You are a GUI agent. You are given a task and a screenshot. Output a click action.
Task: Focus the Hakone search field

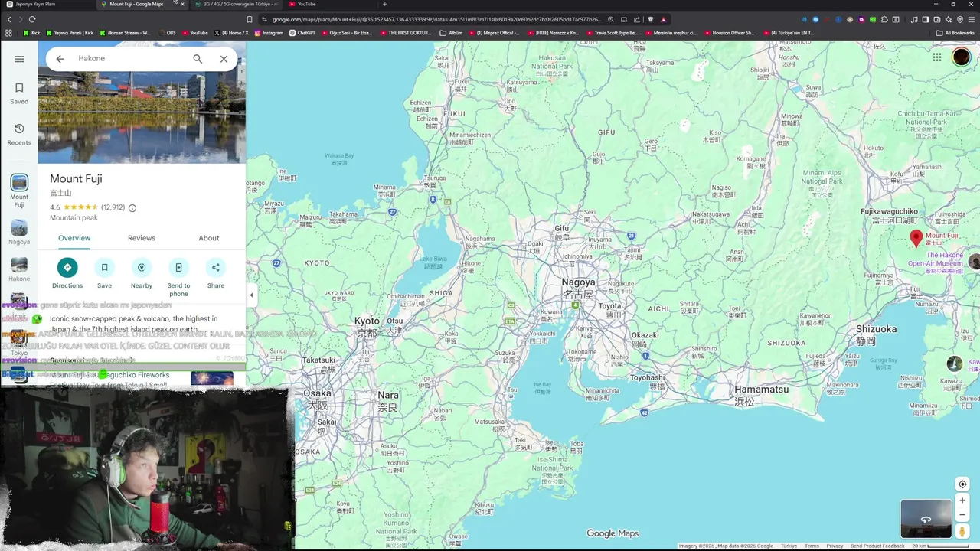pyautogui.click(x=130, y=59)
